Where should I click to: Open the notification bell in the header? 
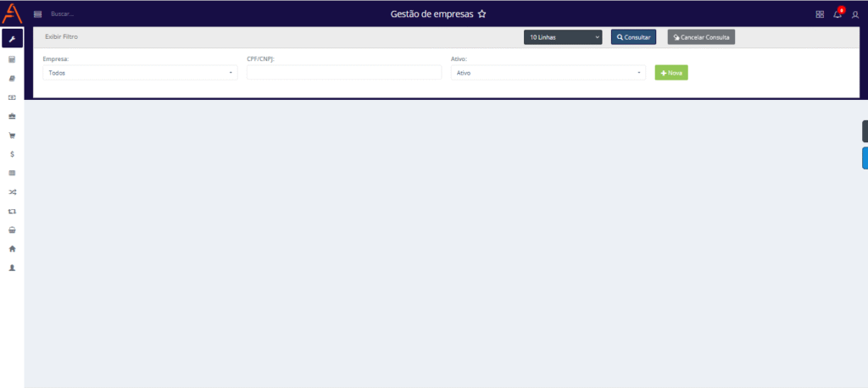[x=837, y=14]
